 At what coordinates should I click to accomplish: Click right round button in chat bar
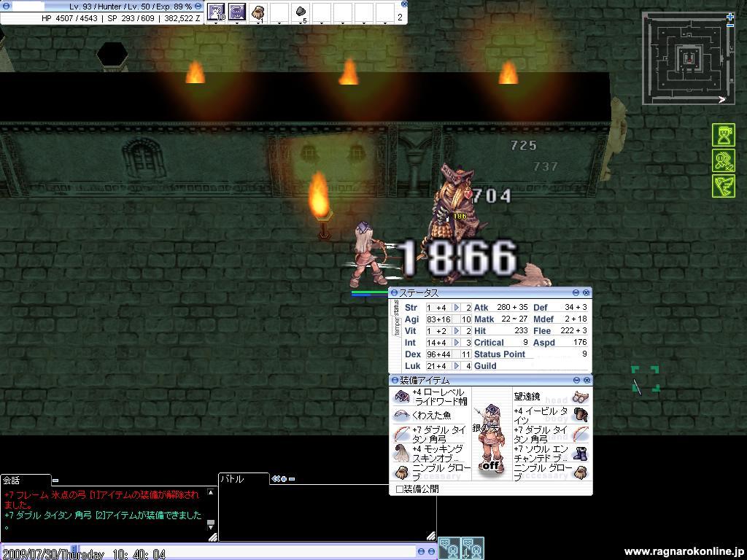point(431,551)
